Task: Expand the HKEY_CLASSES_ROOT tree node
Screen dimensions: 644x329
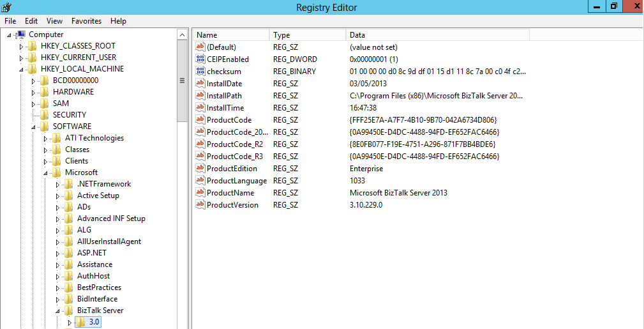Action: click(21, 46)
